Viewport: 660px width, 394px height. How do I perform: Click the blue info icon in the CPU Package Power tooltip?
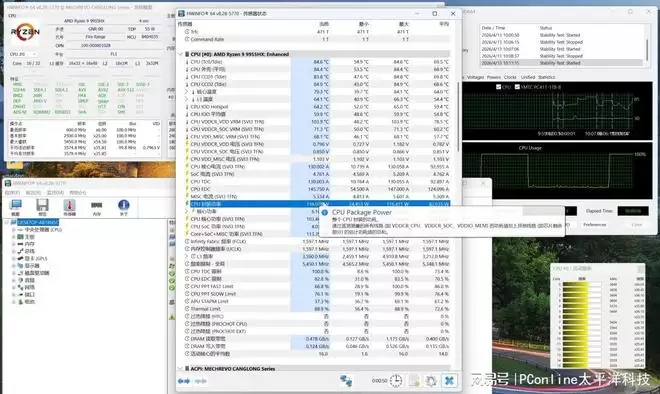coord(325,213)
